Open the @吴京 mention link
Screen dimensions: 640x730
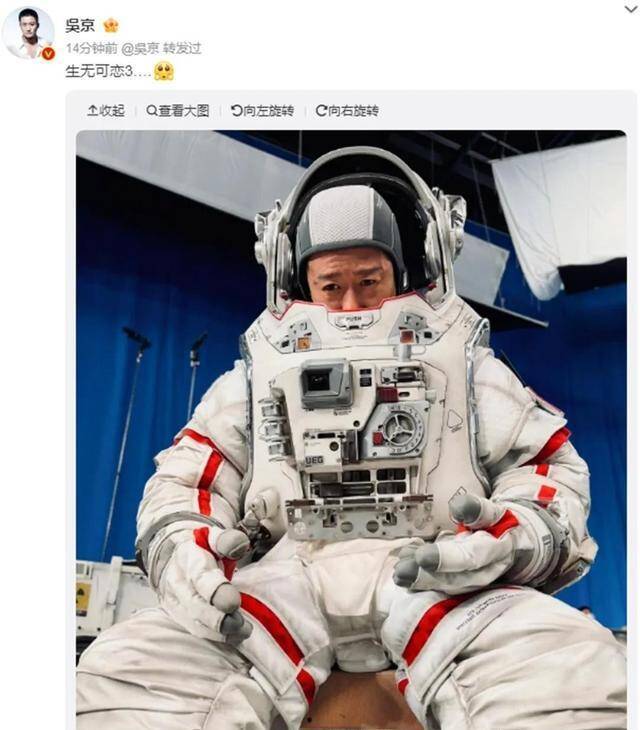click(140, 48)
